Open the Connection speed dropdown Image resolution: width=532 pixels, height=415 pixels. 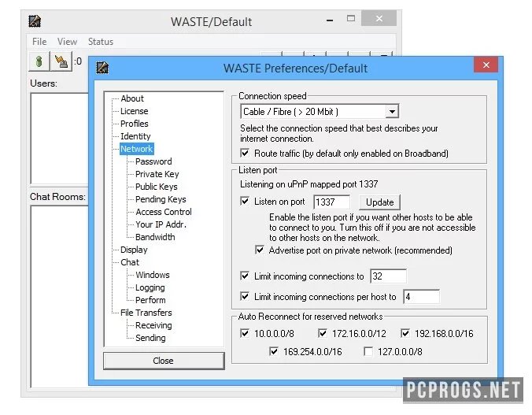(x=392, y=111)
